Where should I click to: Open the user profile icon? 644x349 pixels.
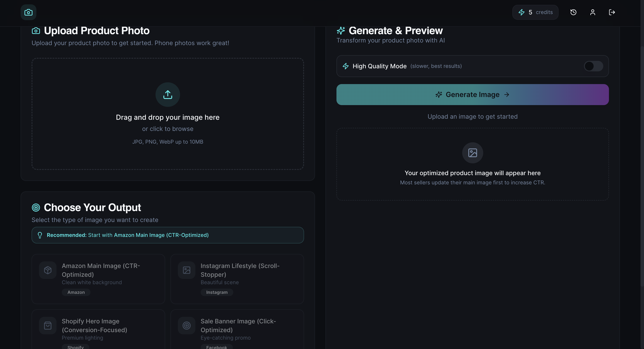593,12
